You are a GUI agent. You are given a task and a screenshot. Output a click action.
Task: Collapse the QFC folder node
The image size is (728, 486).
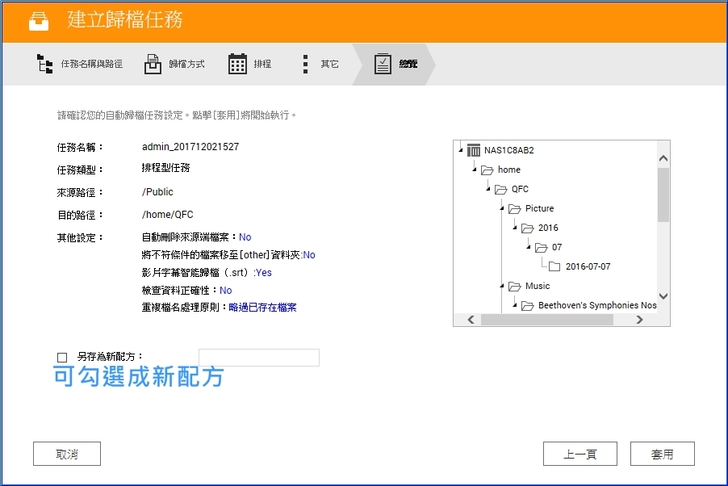pos(488,188)
